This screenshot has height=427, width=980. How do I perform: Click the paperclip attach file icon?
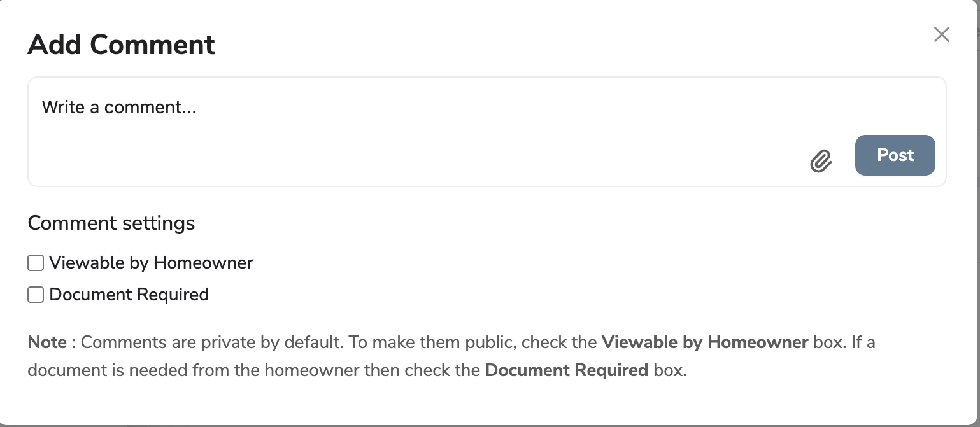coord(821,161)
